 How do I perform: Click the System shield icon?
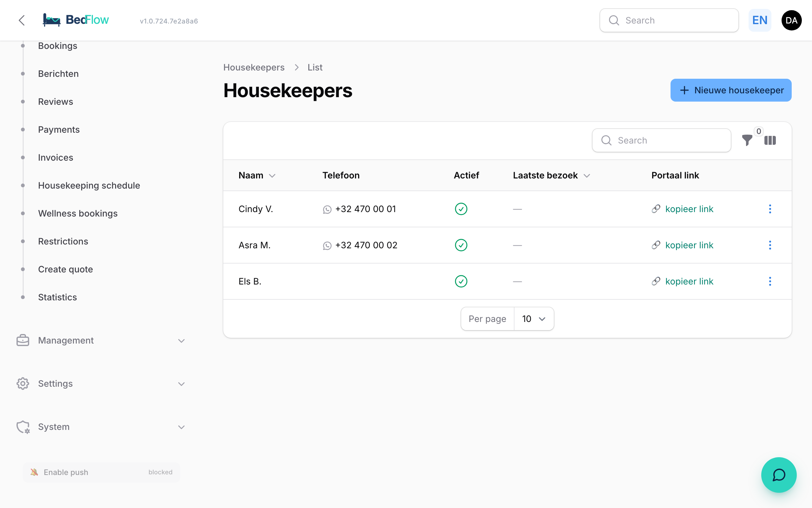coord(23,427)
